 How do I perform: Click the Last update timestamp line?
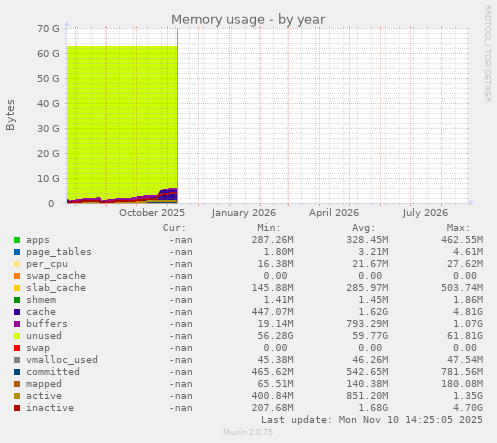372,420
